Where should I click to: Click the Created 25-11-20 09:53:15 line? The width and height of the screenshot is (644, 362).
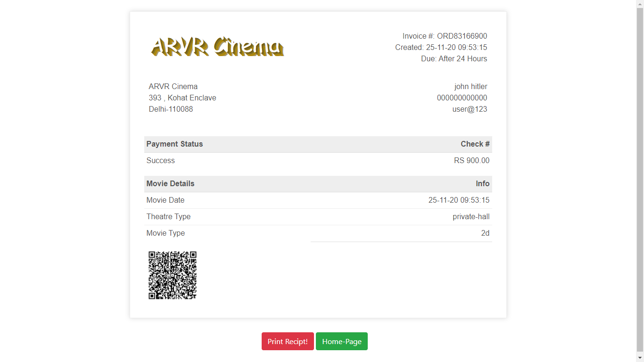coord(441,48)
